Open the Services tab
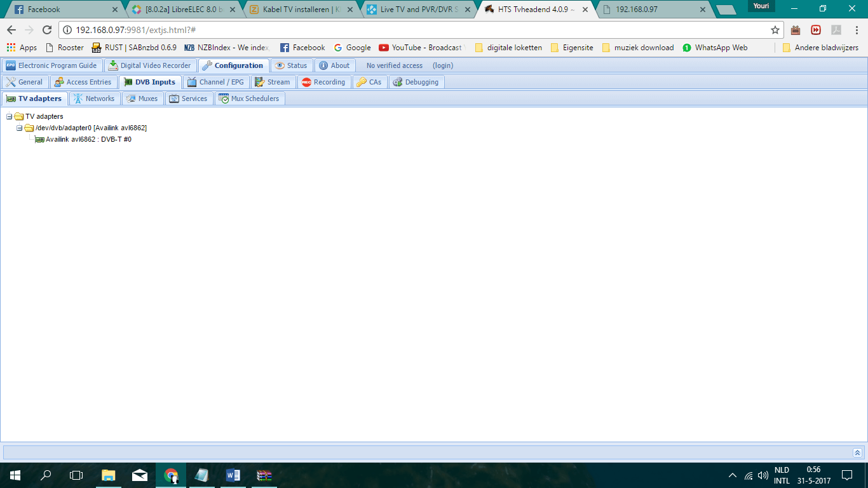Screen dimensions: 868x488 [188, 98]
